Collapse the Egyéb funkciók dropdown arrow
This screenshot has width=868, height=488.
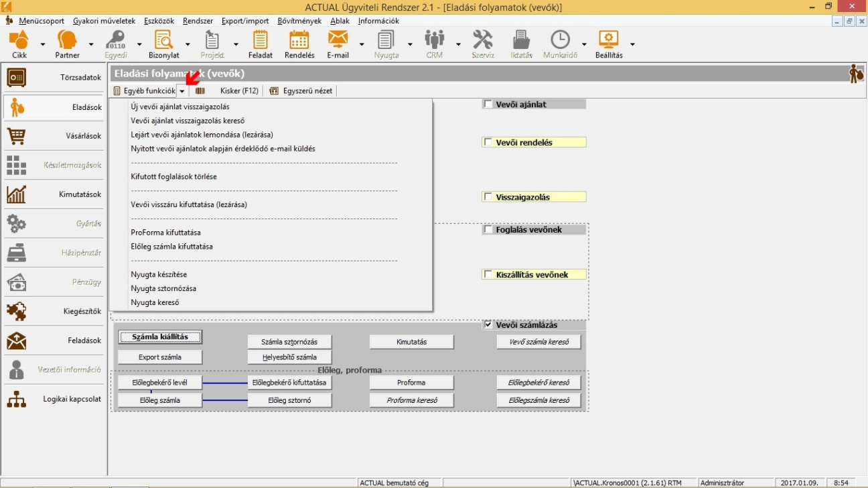[182, 91]
